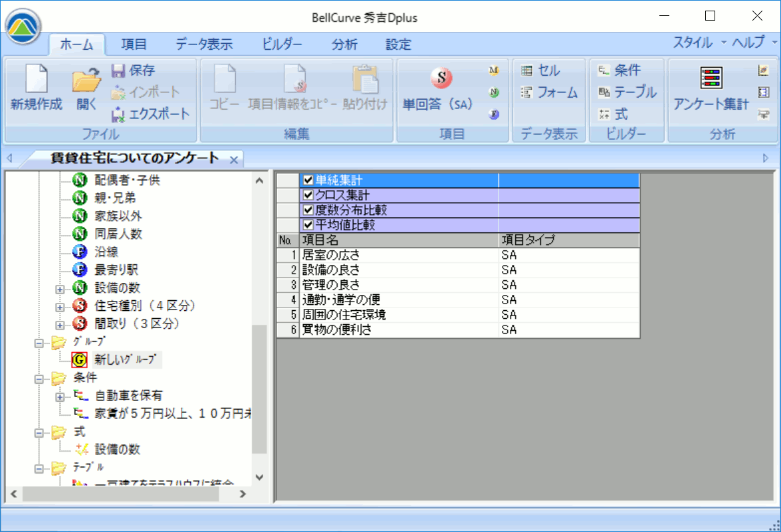The image size is (781, 532).
Task: Collapse the 式 folder
Action: pyautogui.click(x=39, y=432)
